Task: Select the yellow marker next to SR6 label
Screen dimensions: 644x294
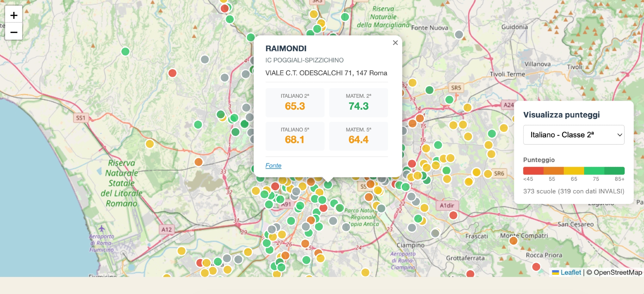Action: click(x=488, y=174)
